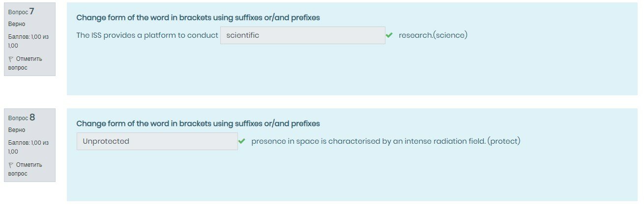Focus the "scientific" answer field
Image resolution: width=644 pixels, height=208 pixels.
(302, 35)
